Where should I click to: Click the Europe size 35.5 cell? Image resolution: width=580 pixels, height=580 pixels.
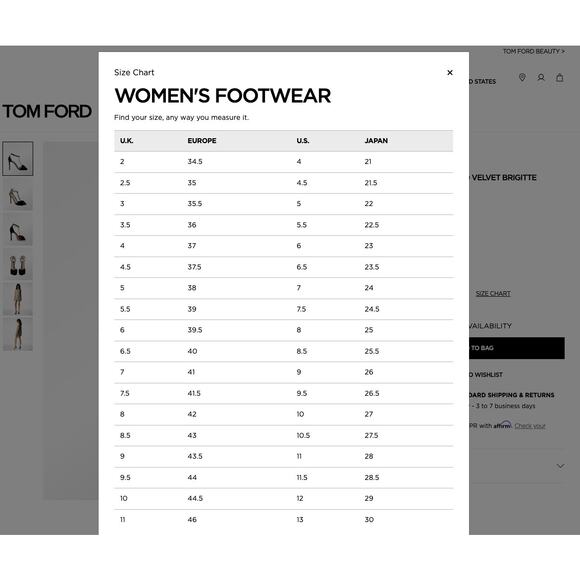click(195, 204)
